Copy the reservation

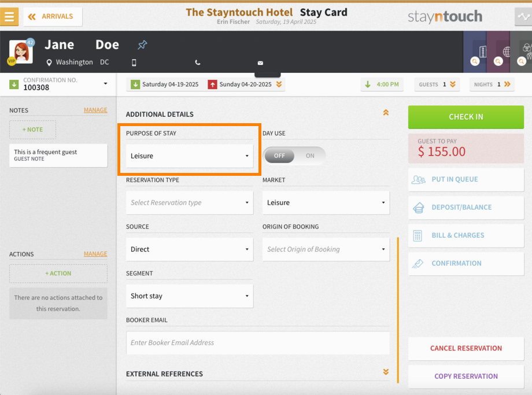tap(466, 376)
